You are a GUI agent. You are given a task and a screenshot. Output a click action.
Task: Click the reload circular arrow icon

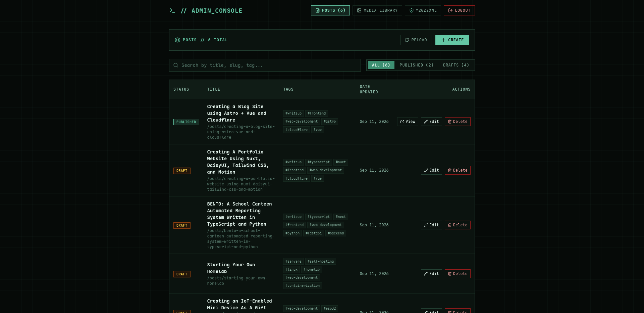coord(407,40)
